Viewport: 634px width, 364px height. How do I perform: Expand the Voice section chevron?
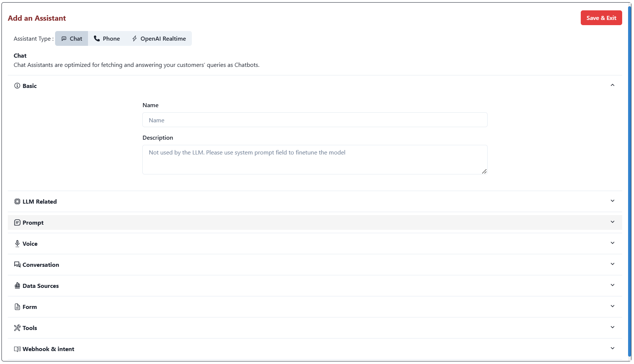(x=613, y=243)
